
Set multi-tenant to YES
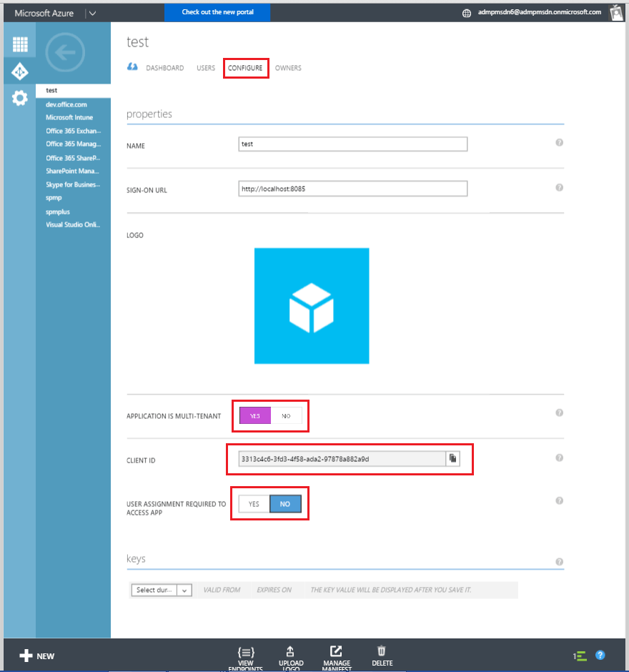(255, 416)
